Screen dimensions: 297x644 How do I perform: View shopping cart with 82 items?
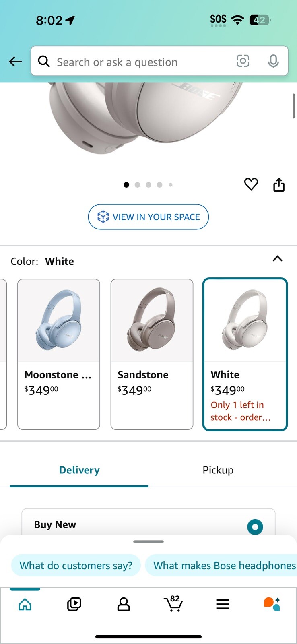[x=173, y=604]
